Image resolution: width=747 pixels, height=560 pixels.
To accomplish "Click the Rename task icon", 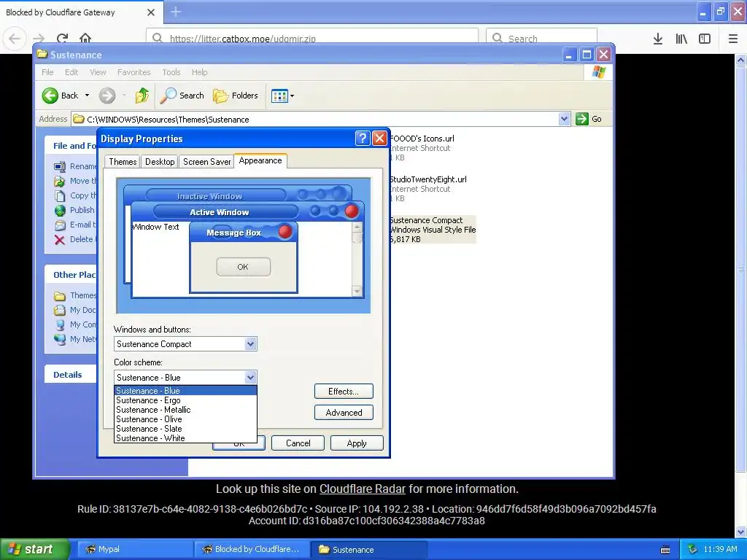I will pyautogui.click(x=60, y=166).
